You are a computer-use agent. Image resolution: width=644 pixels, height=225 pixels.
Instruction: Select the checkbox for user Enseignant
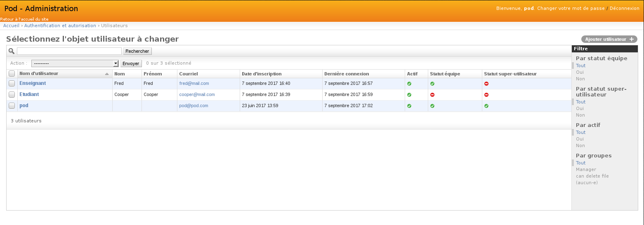[12, 84]
